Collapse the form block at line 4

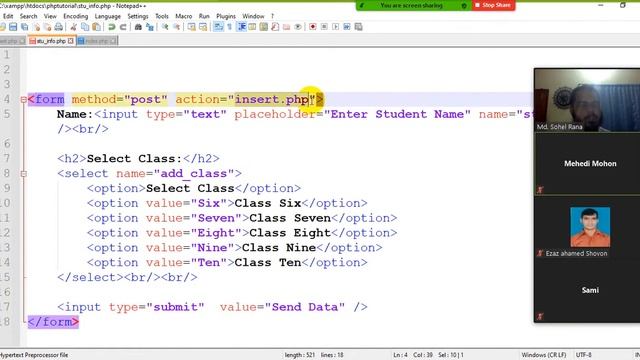click(24, 99)
